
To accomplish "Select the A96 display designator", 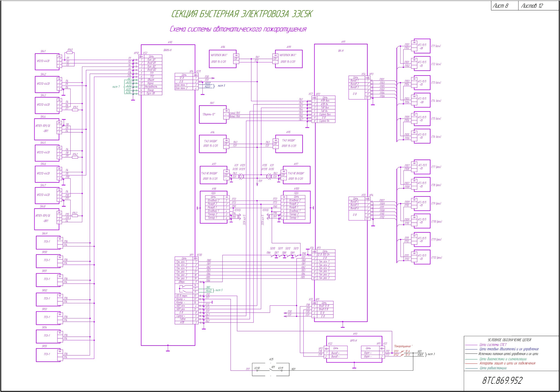I will point(223,47).
